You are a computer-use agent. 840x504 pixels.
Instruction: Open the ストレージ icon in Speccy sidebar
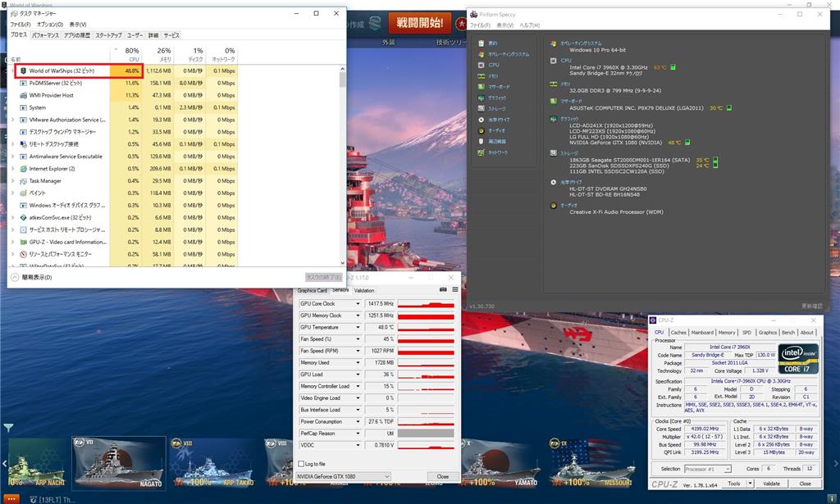[x=481, y=109]
